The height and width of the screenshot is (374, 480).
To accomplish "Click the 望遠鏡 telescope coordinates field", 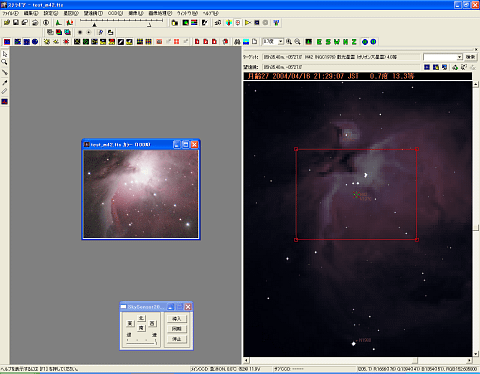I will click(341, 67).
